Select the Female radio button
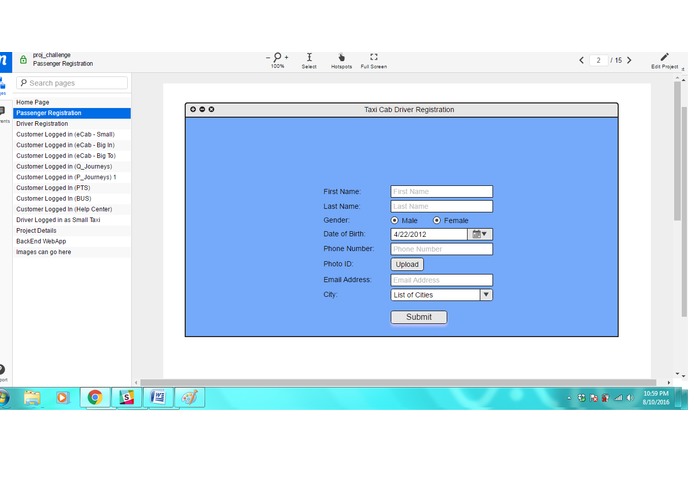Viewport: 695px width, 494px height. click(x=437, y=220)
